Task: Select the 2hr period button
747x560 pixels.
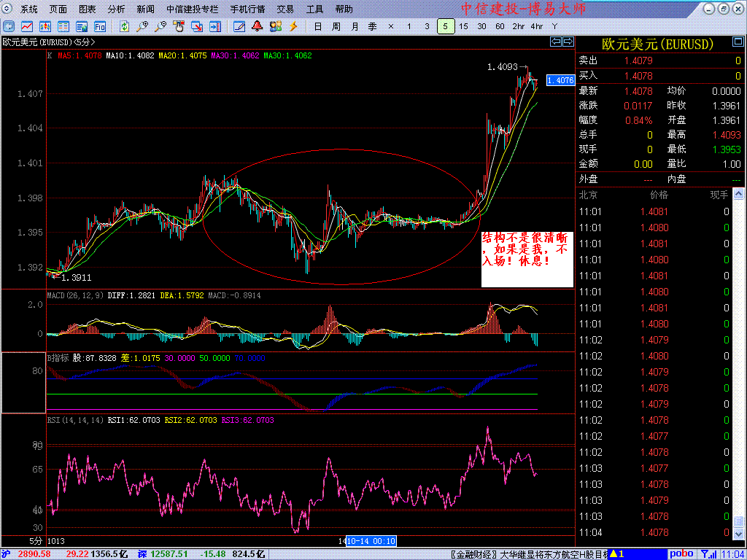Action: pyautogui.click(x=519, y=26)
